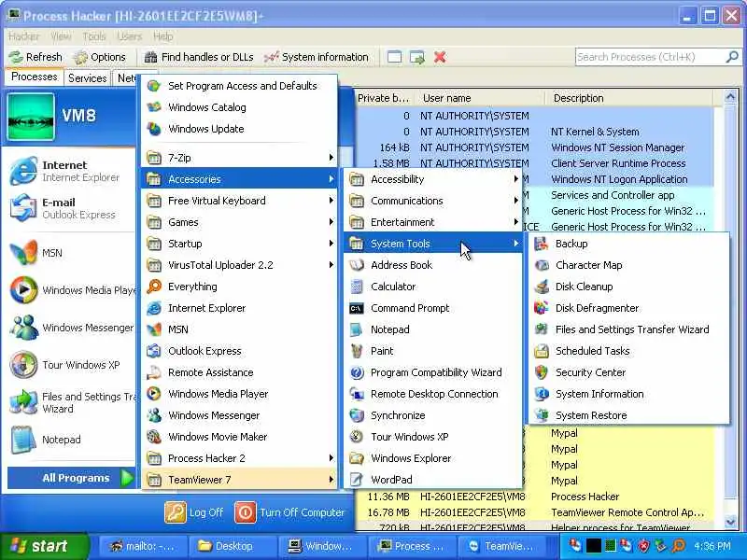Open the System information toolbar item
This screenshot has width=747, height=560.
pyautogui.click(x=317, y=57)
